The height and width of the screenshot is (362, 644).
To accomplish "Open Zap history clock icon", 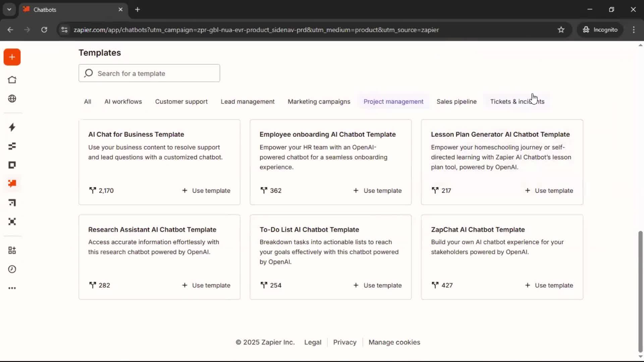I will coord(12,269).
